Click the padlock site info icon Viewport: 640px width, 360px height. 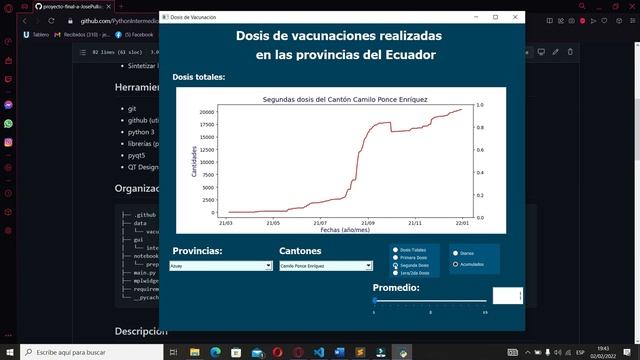point(70,21)
